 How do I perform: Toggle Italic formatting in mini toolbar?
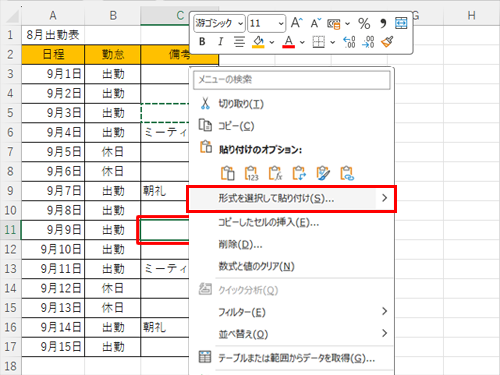tap(220, 42)
